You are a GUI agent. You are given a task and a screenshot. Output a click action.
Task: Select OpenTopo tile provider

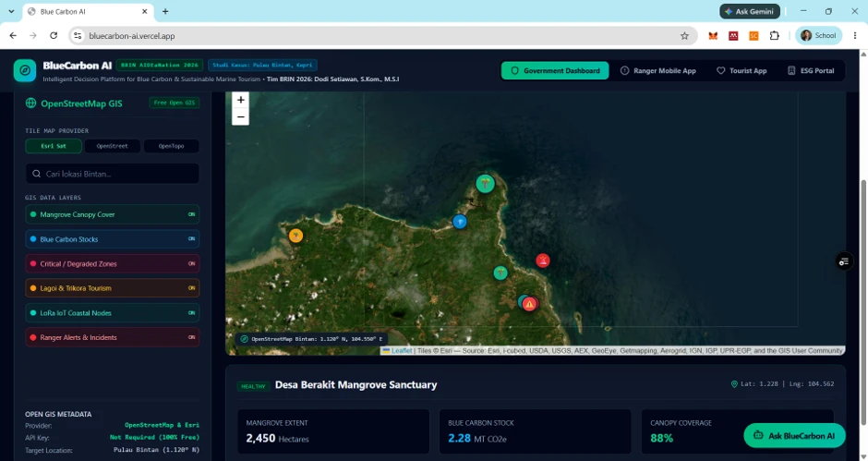171,146
